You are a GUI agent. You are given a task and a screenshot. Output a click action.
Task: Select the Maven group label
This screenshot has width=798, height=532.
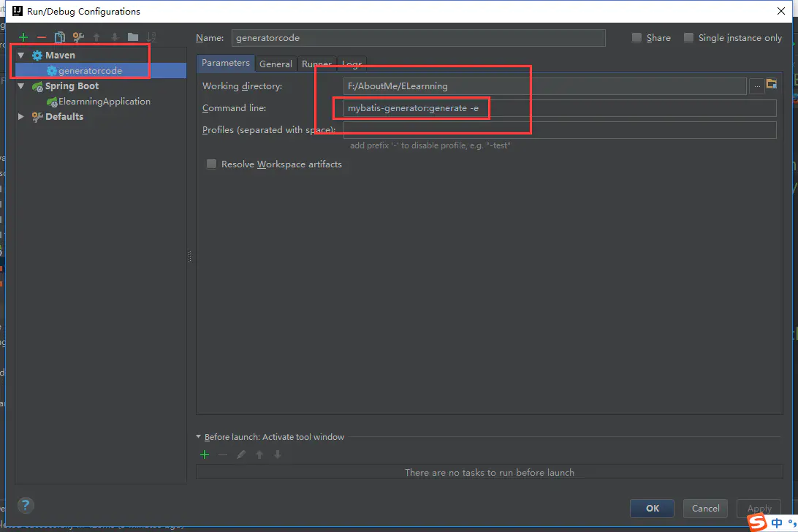pyautogui.click(x=60, y=55)
